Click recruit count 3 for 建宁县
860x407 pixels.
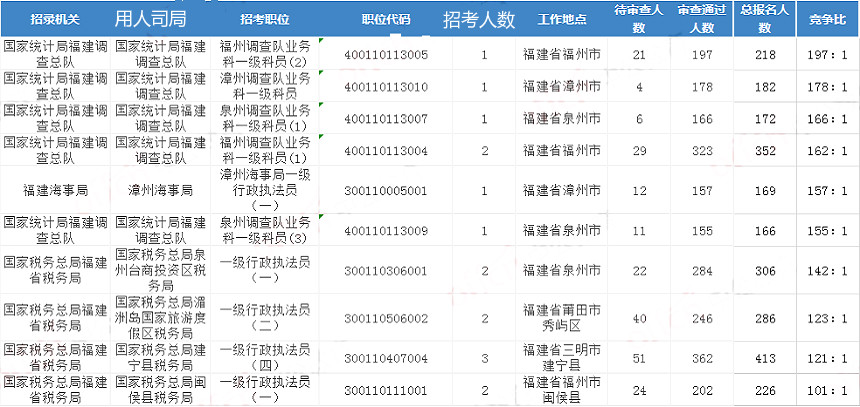coord(484,359)
